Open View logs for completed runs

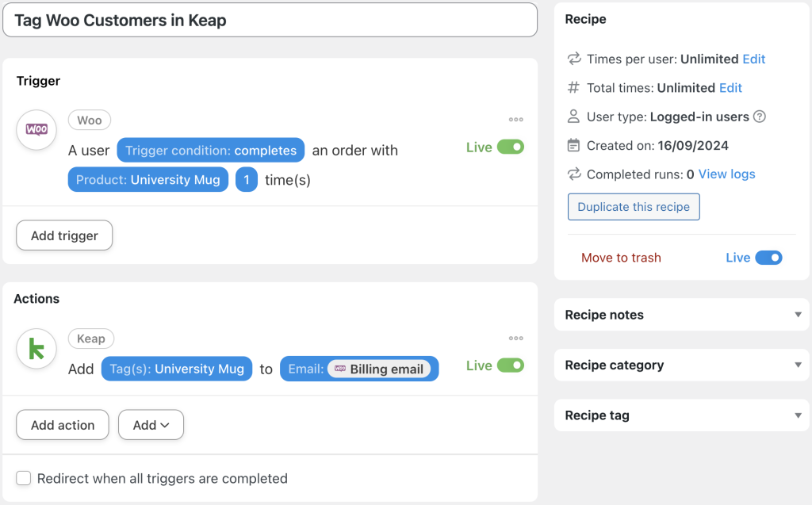pyautogui.click(x=726, y=174)
